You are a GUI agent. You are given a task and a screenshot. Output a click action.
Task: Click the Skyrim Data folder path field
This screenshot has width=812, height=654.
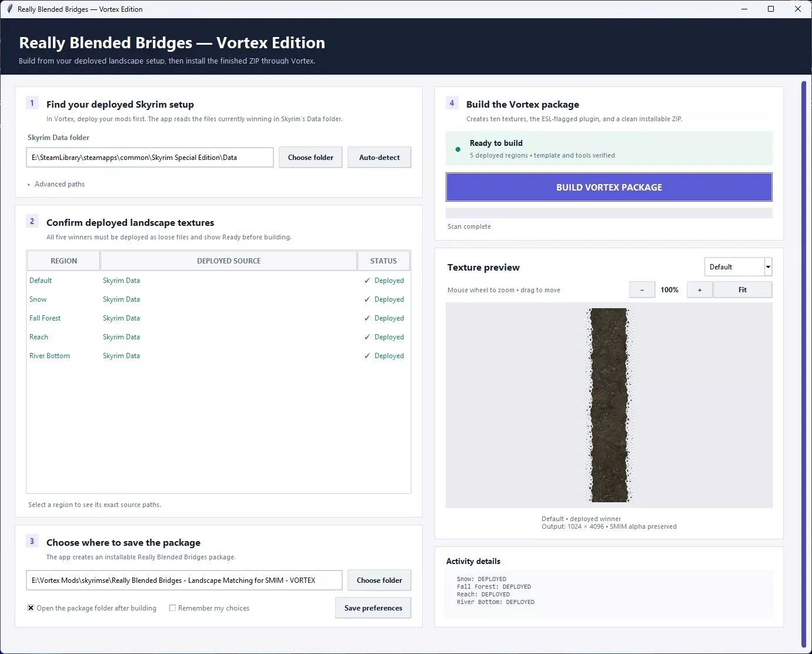pyautogui.click(x=150, y=158)
